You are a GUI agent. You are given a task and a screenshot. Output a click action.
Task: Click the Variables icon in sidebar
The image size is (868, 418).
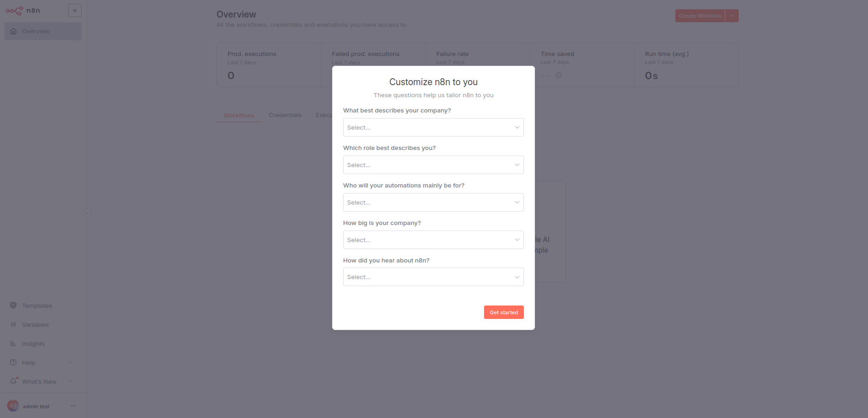(x=13, y=324)
